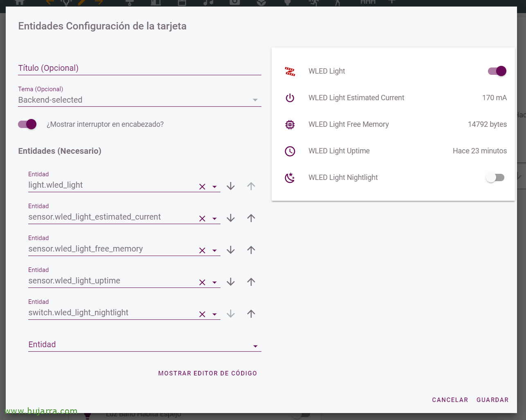Viewport: 526px width, 420px height.
Task: Open dropdown arrow for sensor.wled_light_uptime
Action: click(214, 282)
